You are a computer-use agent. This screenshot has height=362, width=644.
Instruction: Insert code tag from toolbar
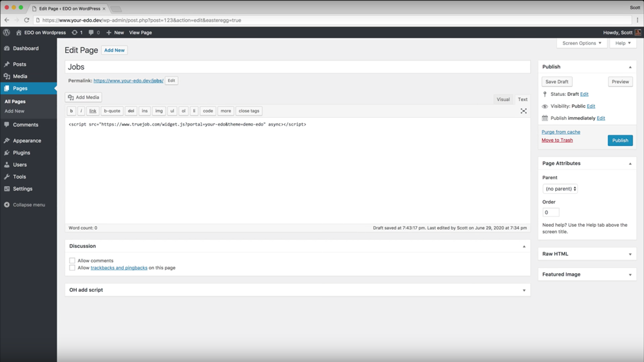[x=208, y=111]
